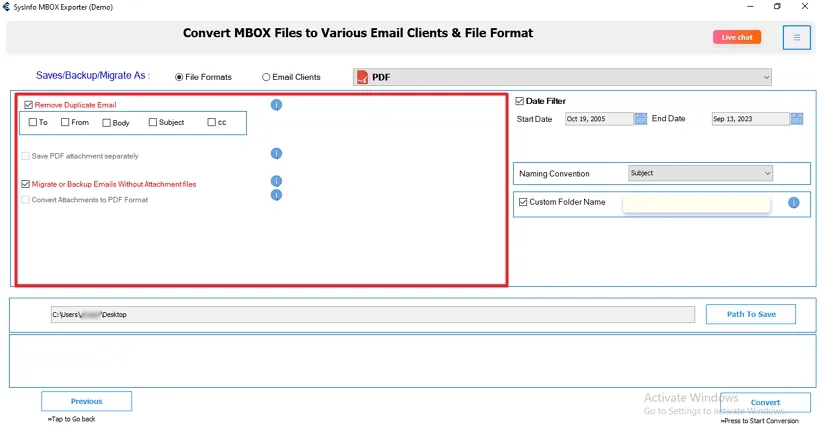
Task: Enable the Subject duplicate-criteria checkbox
Action: pos(153,123)
